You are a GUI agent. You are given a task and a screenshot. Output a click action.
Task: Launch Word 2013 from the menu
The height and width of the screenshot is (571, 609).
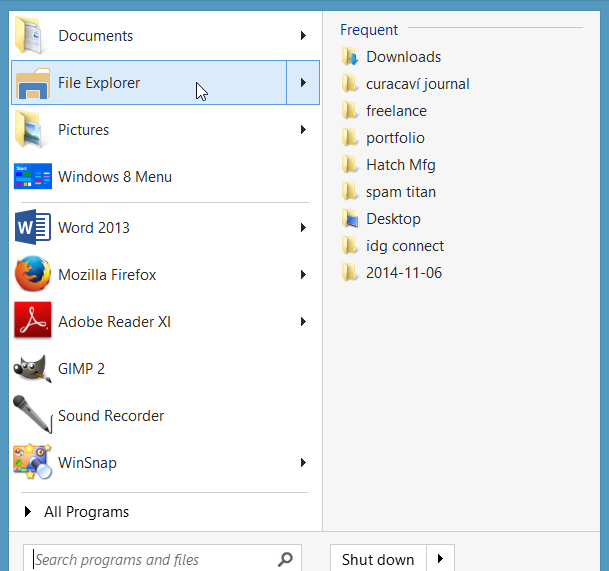(165, 227)
